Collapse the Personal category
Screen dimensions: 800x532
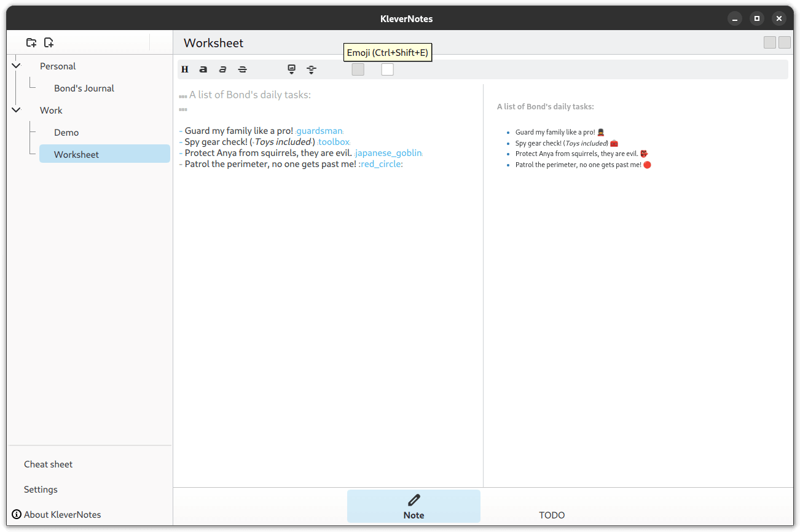[16, 66]
